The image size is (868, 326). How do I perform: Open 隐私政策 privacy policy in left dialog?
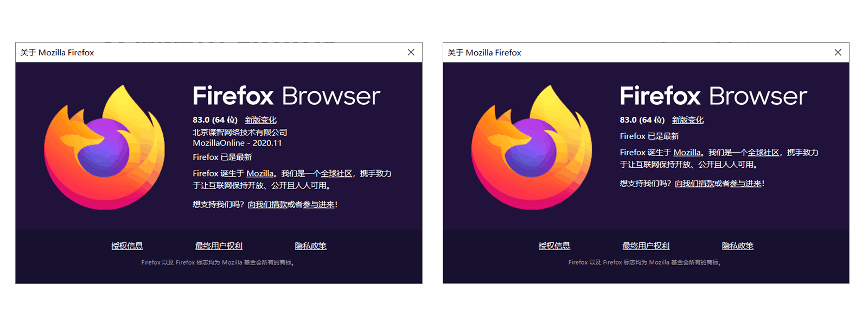(310, 246)
